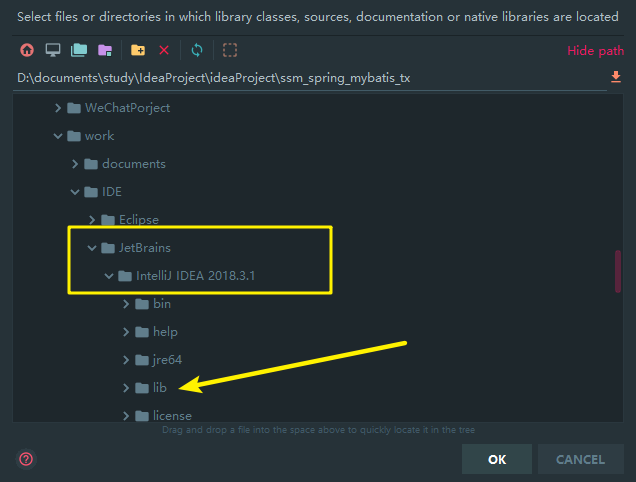Click the red Delete icon
The image size is (636, 482).
tap(164, 50)
